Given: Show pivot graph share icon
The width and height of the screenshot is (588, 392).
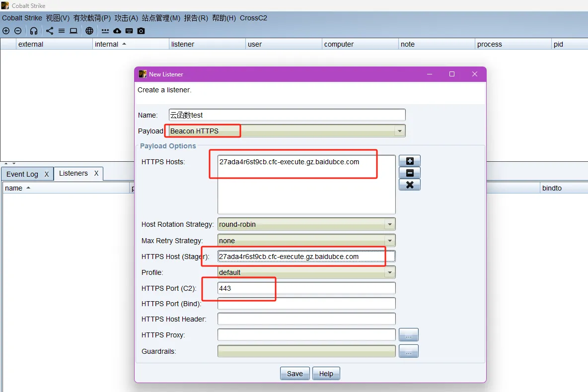Looking at the screenshot, I should tap(50, 31).
